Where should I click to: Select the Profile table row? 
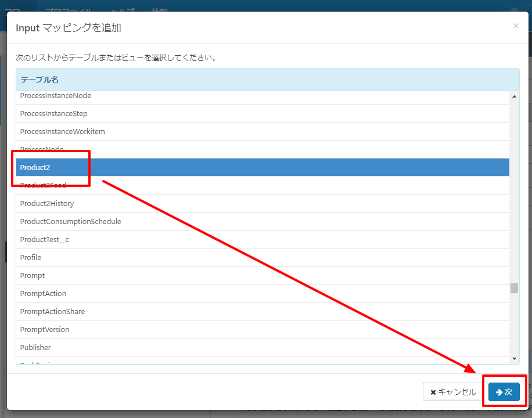[x=263, y=258]
